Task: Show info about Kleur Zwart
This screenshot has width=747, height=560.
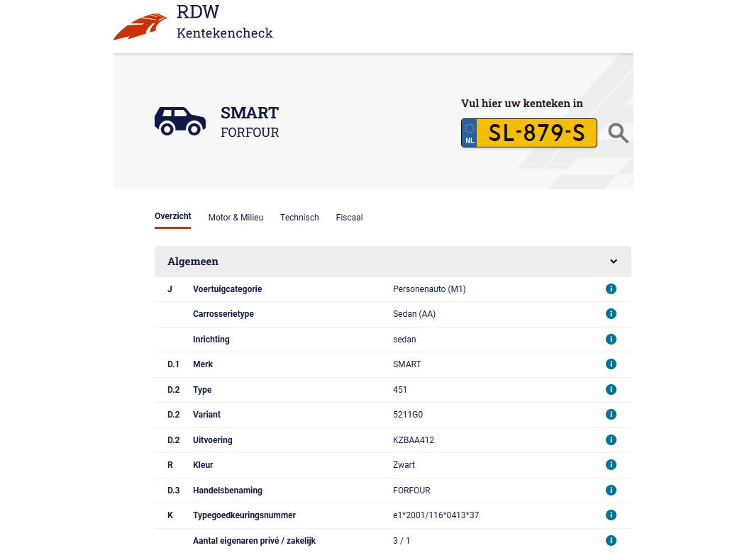Action: click(x=611, y=465)
